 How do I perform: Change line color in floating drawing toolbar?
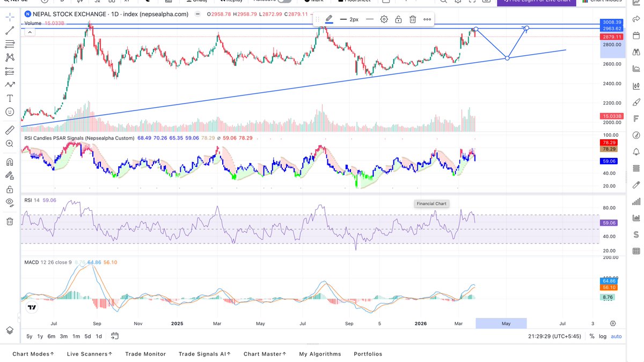pos(329,19)
